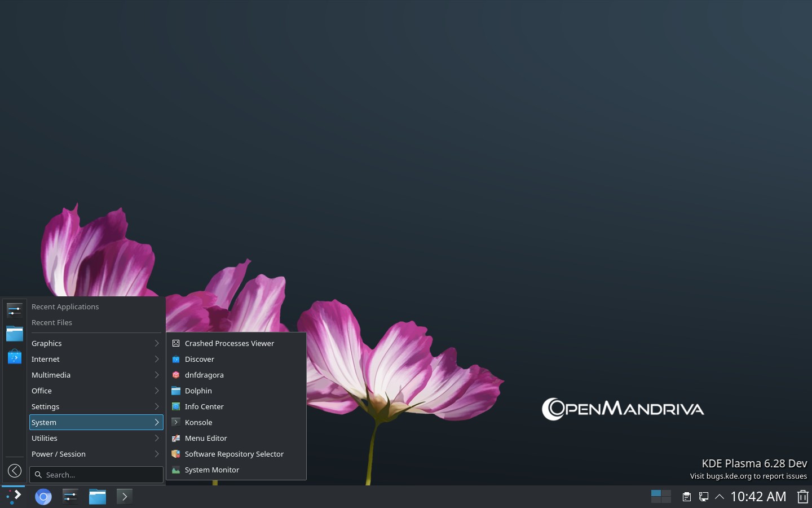The image size is (812, 508).
Task: Expand the Graphics category
Action: [96, 343]
